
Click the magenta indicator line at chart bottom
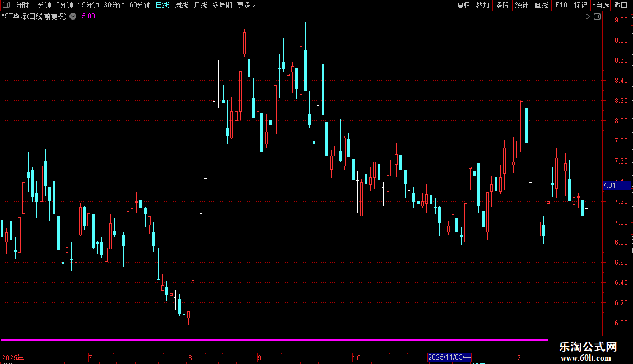(x=274, y=340)
